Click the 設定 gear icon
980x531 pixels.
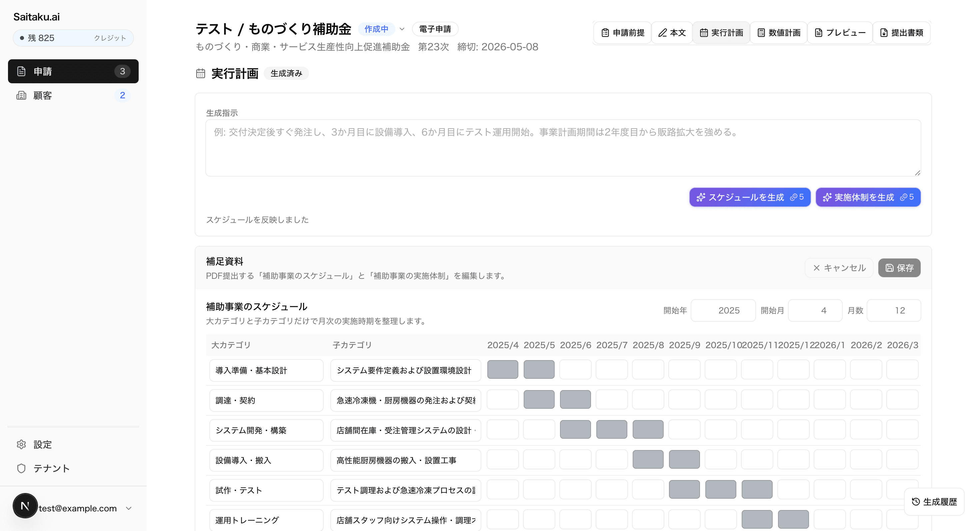(21, 444)
